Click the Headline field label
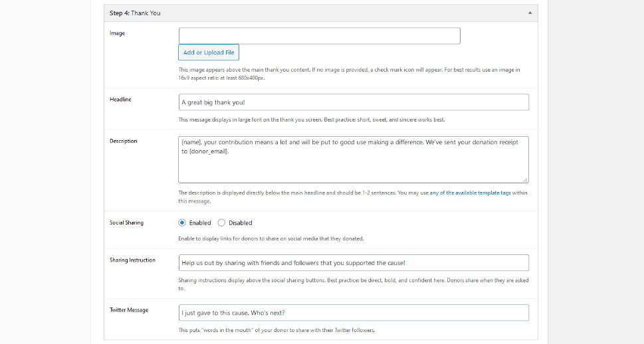 tap(120, 99)
